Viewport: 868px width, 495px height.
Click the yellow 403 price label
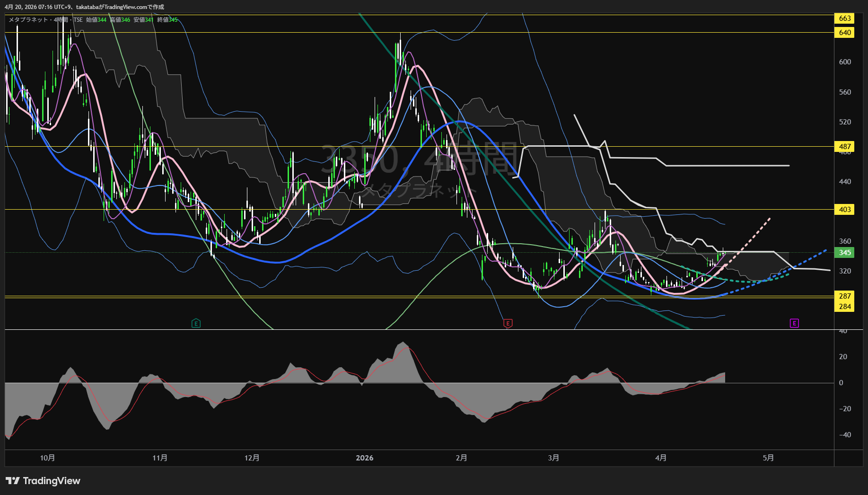(844, 210)
